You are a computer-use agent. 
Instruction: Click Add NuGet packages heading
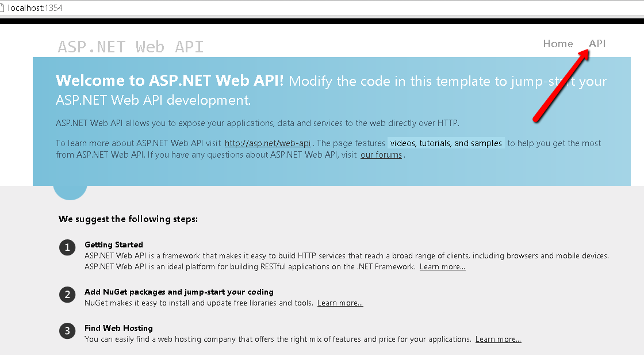pyautogui.click(x=179, y=292)
